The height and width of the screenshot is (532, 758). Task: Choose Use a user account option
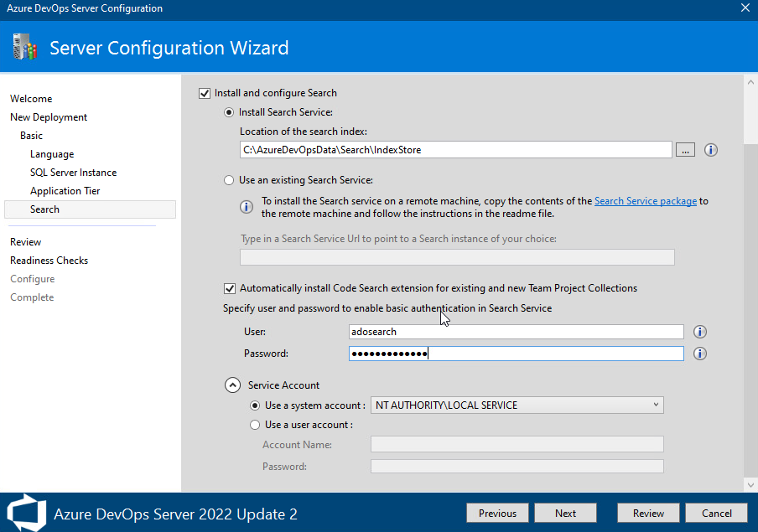(254, 425)
